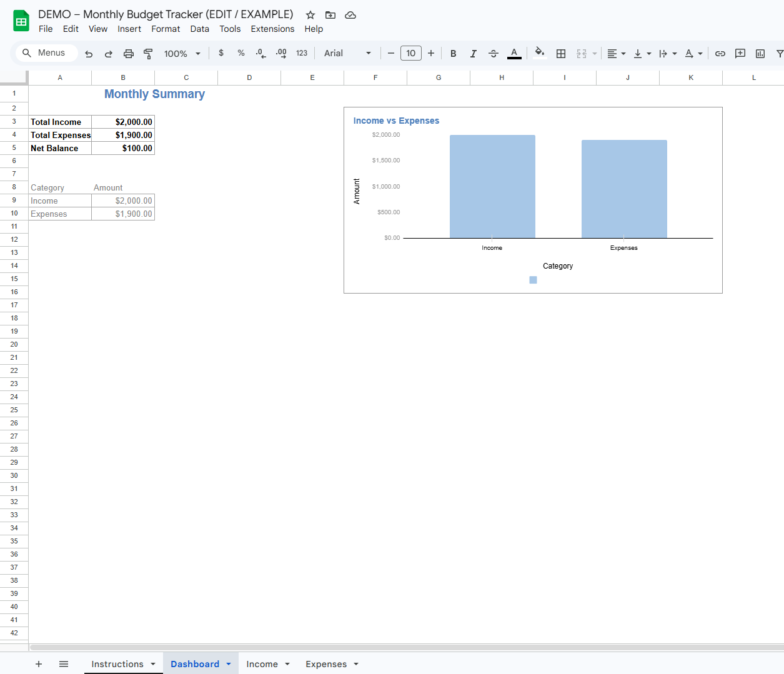Decrease decimal places icon
The width and height of the screenshot is (784, 674).
click(x=261, y=53)
